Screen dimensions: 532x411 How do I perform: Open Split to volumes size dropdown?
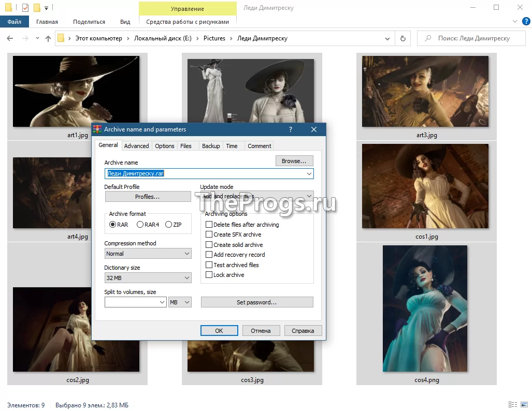[162, 302]
